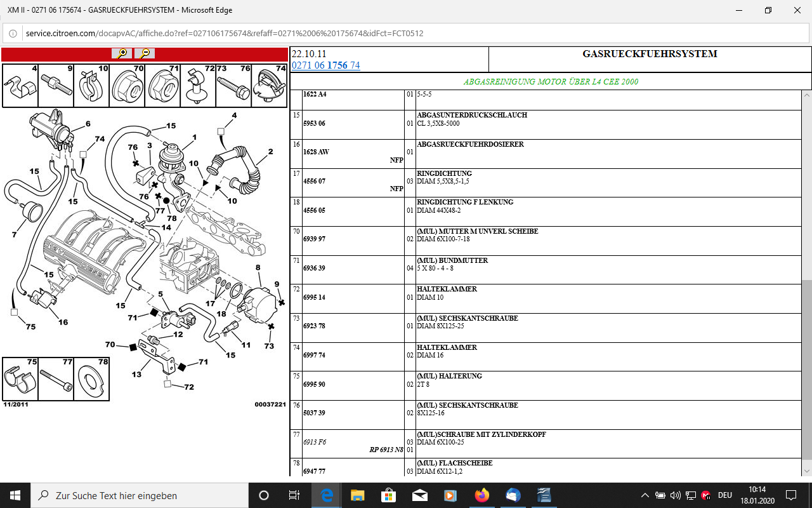Select part number 6939 97

pos(314,239)
